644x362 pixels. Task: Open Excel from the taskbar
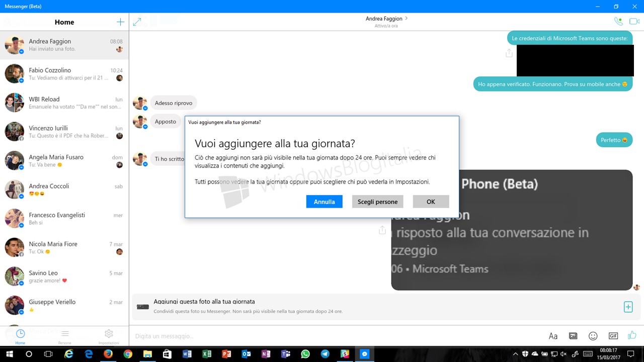207,354
